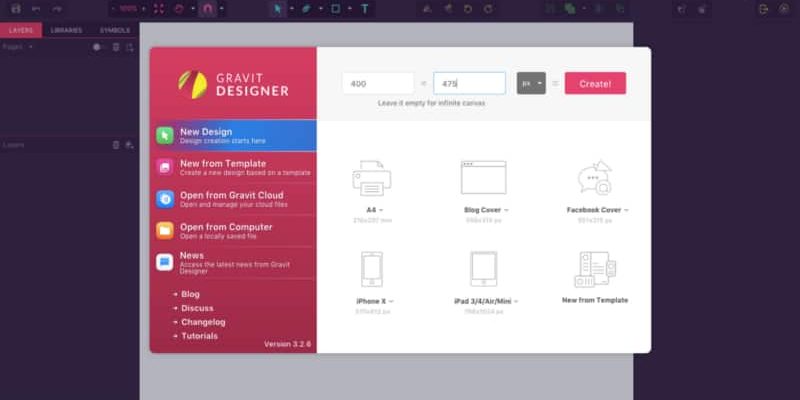The width and height of the screenshot is (800, 400).
Task: Click the add layer icon
Action: click(130, 145)
